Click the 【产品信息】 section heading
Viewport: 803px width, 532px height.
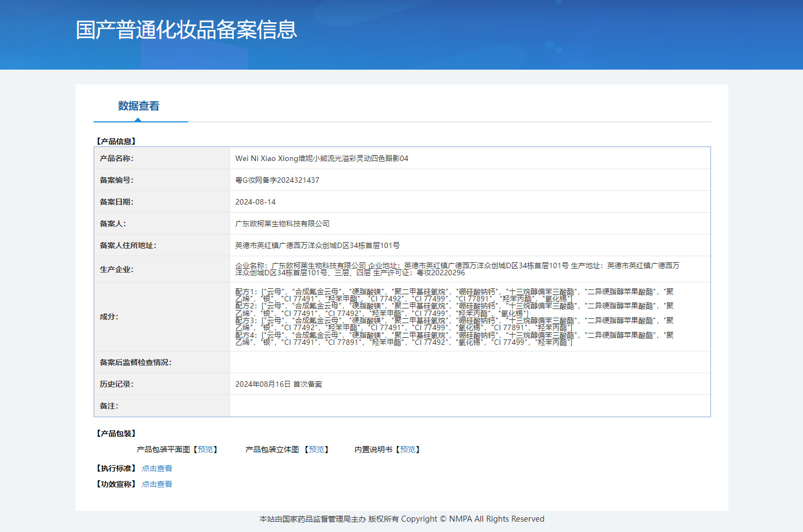point(116,141)
